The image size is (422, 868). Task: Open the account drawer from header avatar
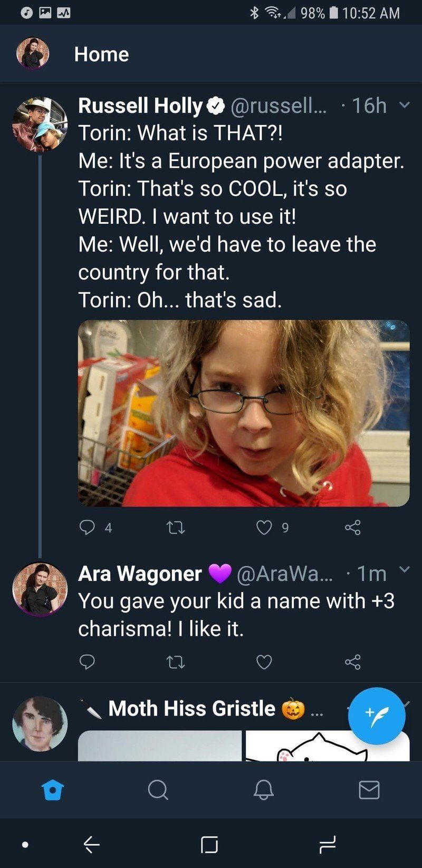pos(33,54)
